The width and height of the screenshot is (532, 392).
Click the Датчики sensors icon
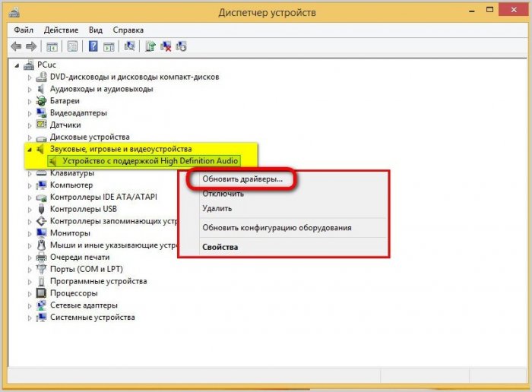coord(41,125)
